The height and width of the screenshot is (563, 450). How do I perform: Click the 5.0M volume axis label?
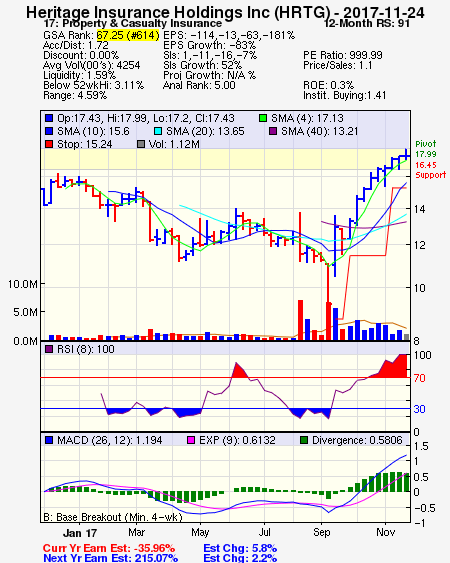click(x=25, y=312)
